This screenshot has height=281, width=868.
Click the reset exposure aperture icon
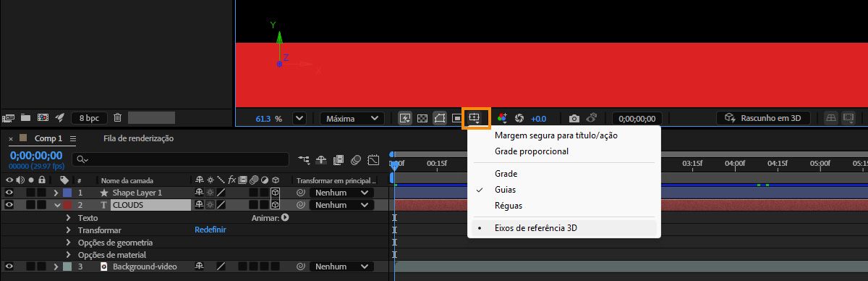pos(519,118)
